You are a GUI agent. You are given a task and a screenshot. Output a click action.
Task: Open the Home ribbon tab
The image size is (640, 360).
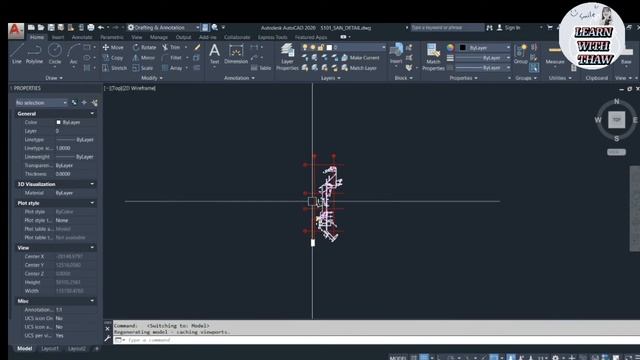tap(37, 37)
